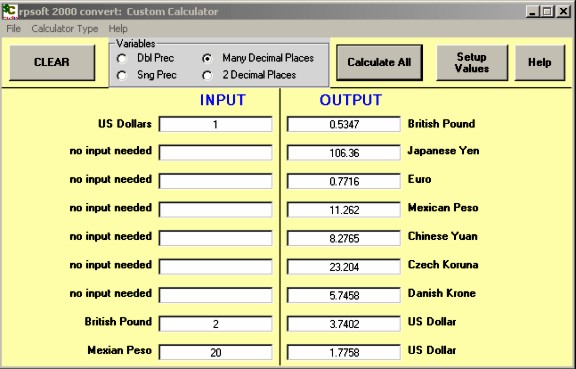Image resolution: width=576 pixels, height=369 pixels.
Task: Click the US Dollars input label
Action: (x=125, y=124)
